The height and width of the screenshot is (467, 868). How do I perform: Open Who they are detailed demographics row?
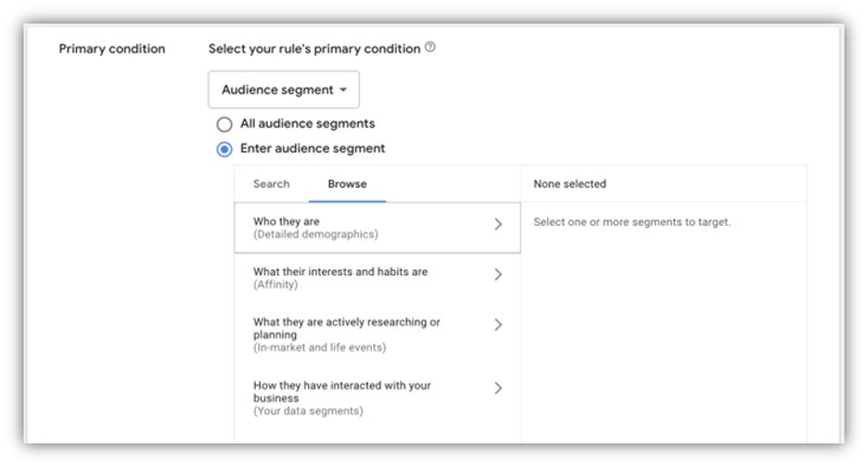click(x=377, y=228)
